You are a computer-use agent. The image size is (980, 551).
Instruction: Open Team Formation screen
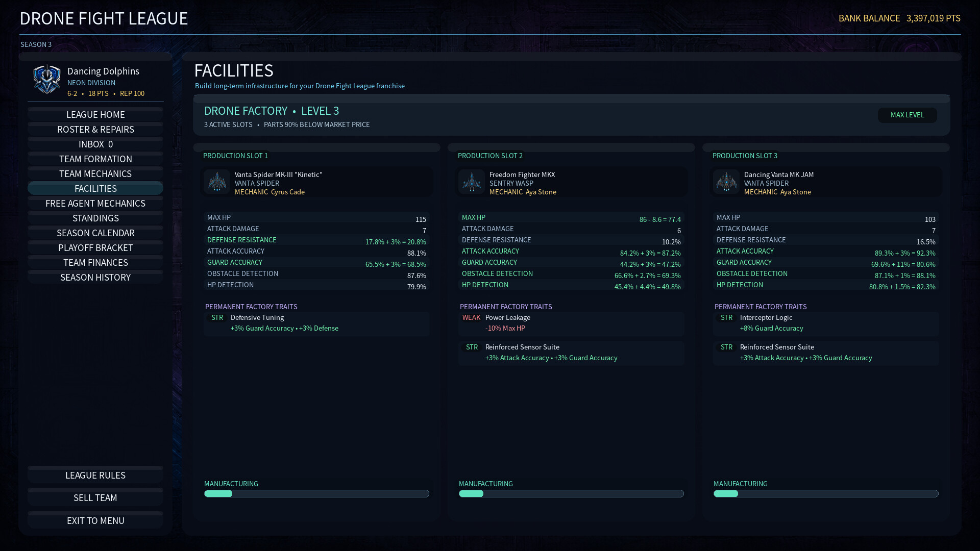click(95, 159)
